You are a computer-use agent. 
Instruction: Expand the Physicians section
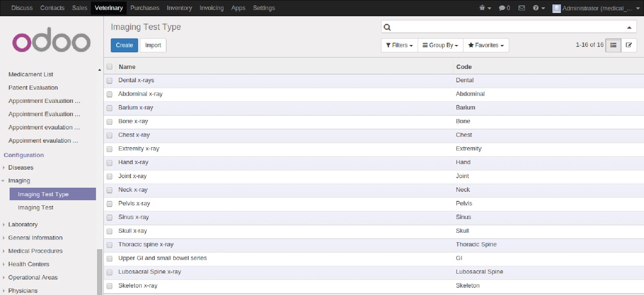coord(23,291)
